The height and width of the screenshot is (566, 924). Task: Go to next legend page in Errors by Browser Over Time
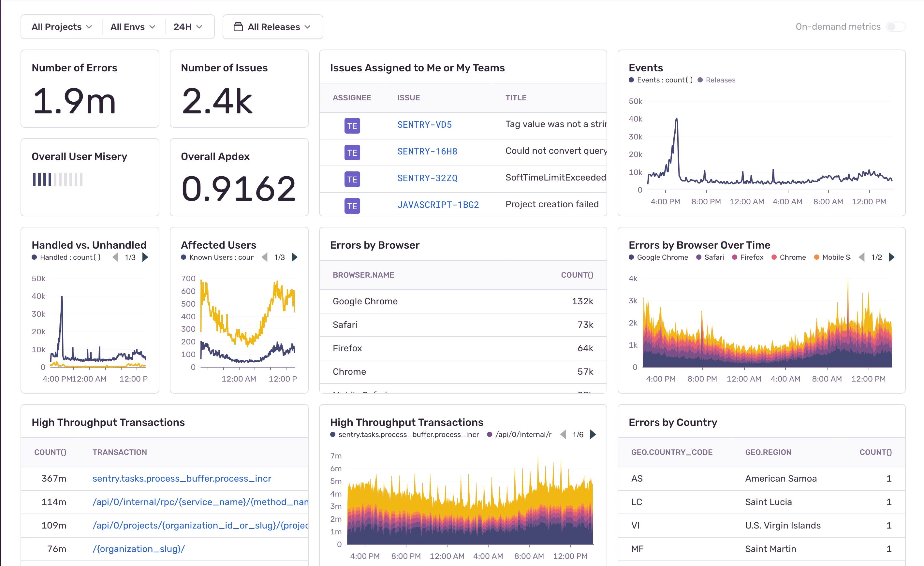coord(892,257)
